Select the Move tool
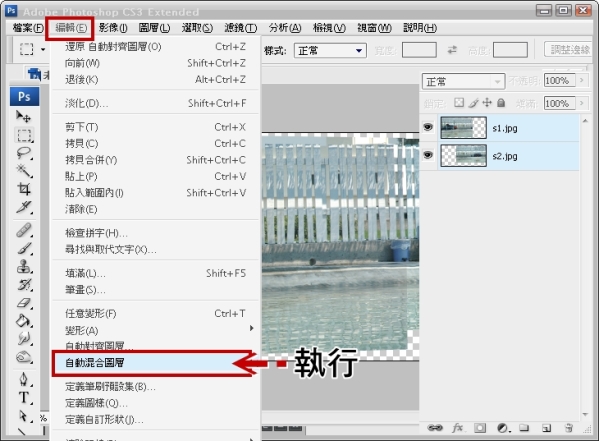The height and width of the screenshot is (441, 599). (x=23, y=116)
